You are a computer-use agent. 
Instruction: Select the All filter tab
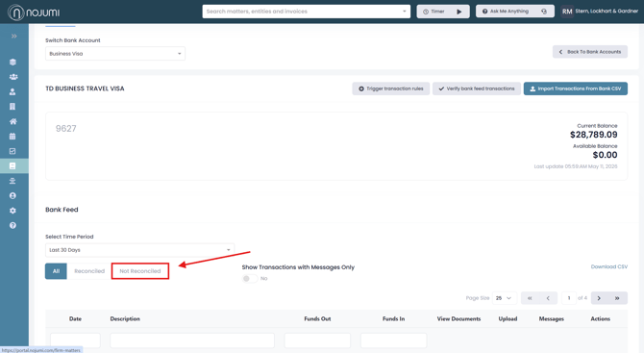coord(56,271)
